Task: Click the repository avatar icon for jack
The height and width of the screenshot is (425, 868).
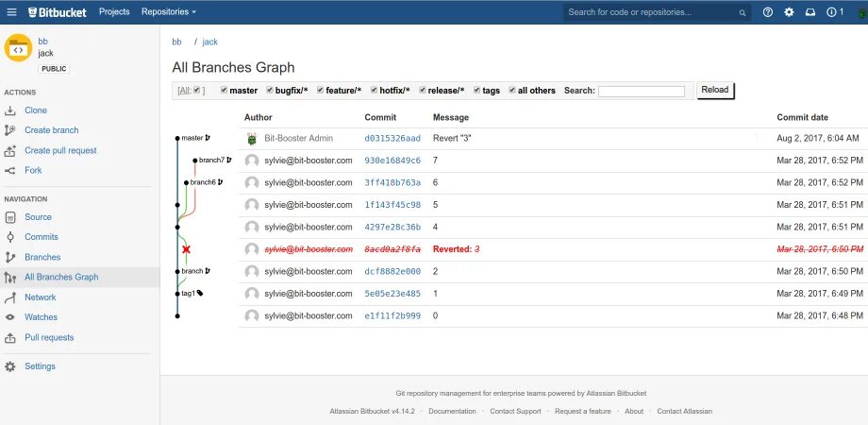Action: (x=18, y=47)
